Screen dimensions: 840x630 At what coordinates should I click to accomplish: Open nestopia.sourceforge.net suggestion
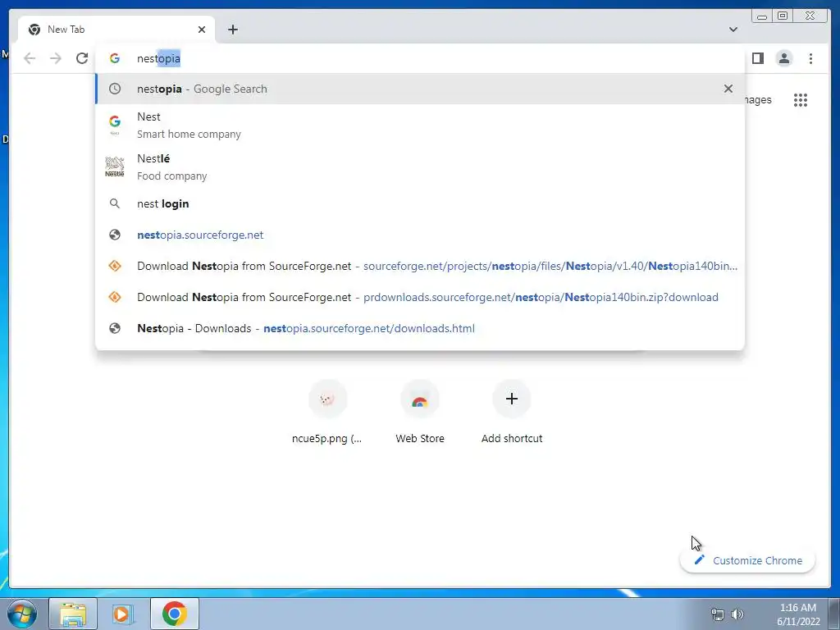419,235
